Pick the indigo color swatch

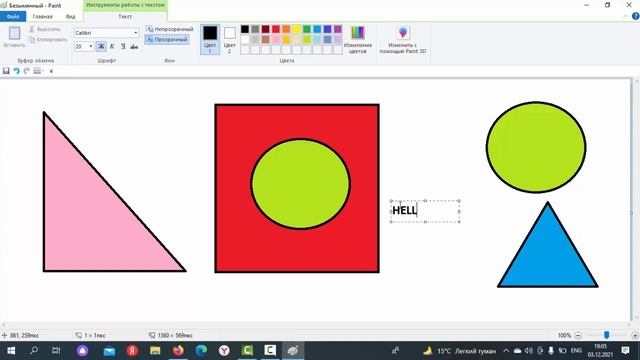tap(327, 29)
